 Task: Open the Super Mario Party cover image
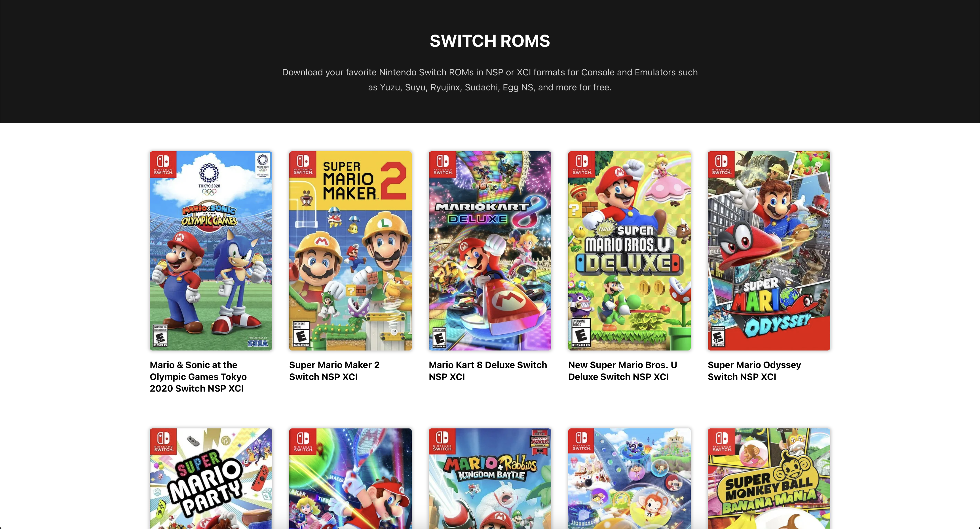(x=211, y=479)
